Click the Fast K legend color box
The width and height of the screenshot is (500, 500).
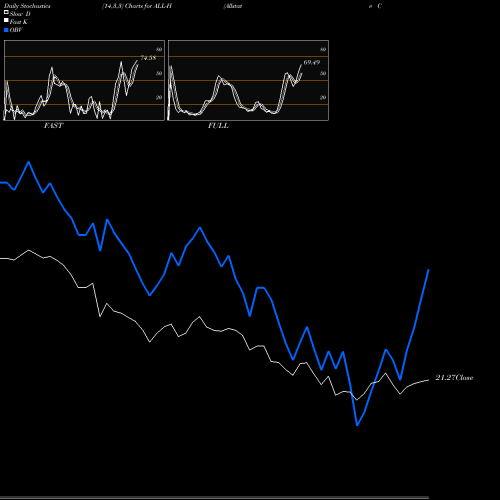pyautogui.click(x=6, y=21)
